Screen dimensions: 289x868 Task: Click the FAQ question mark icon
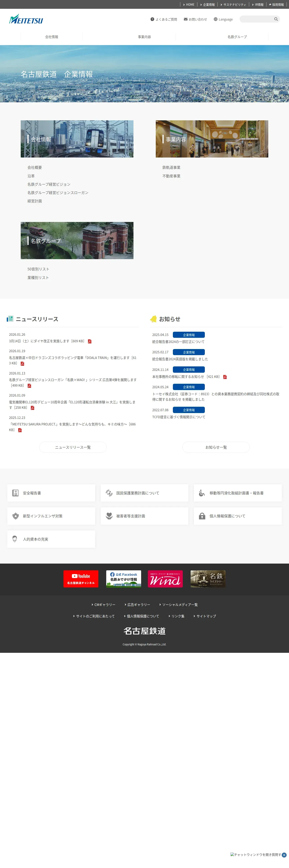coord(152,19)
